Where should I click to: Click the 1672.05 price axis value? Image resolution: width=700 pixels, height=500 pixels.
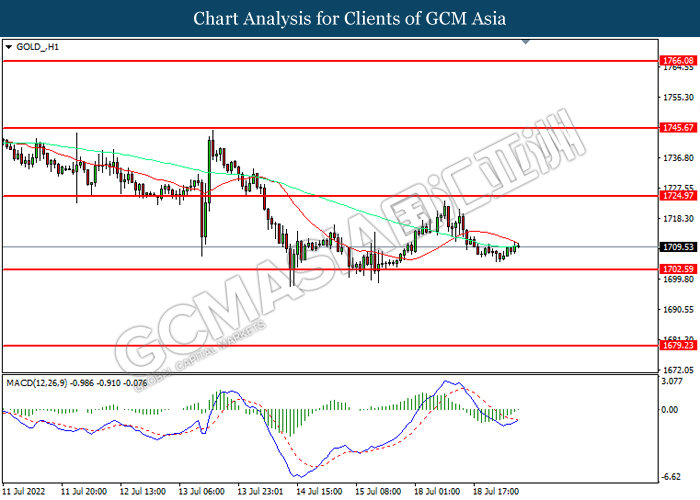click(x=679, y=370)
